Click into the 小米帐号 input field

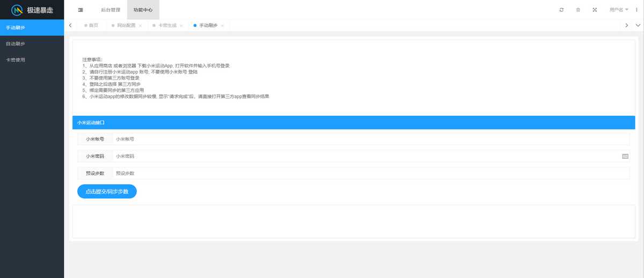pyautogui.click(x=370, y=139)
